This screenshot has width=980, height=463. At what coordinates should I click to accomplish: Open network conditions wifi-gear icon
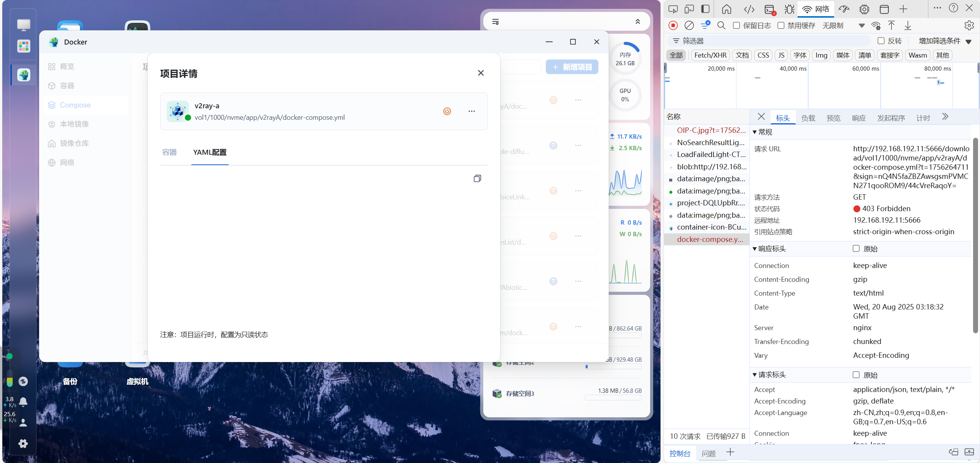coord(876,25)
